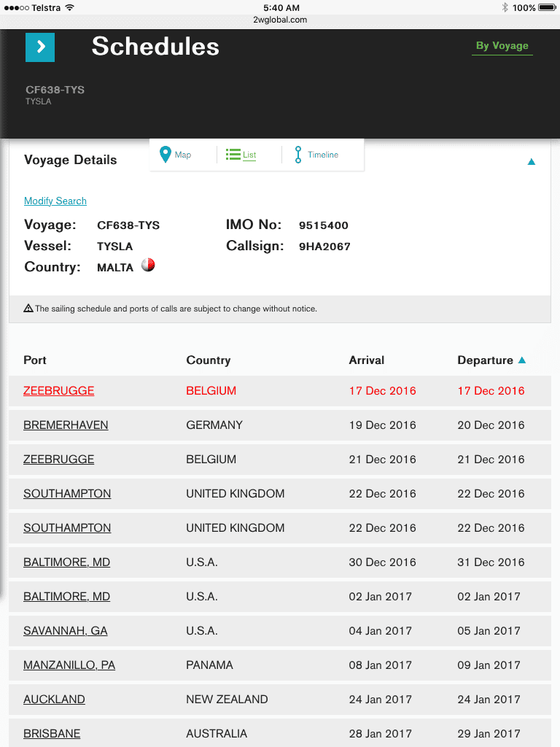Click departure date 20 Dec 2016

click(x=491, y=425)
